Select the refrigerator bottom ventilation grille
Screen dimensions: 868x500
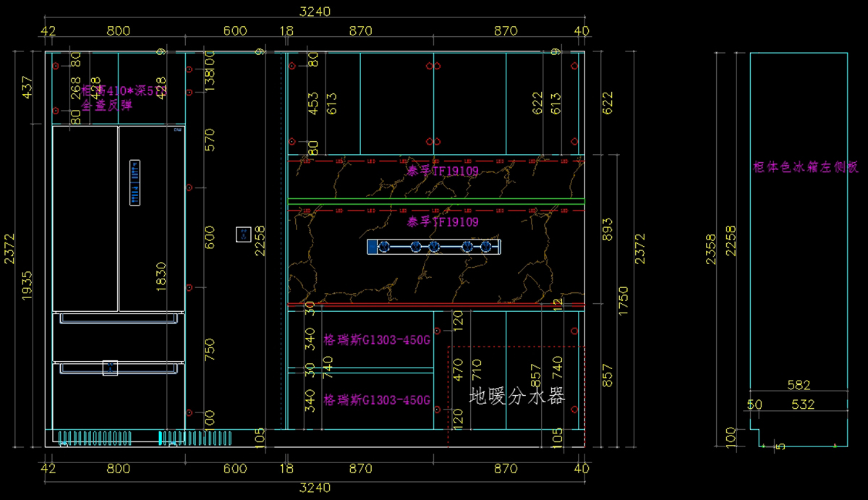[x=145, y=437]
